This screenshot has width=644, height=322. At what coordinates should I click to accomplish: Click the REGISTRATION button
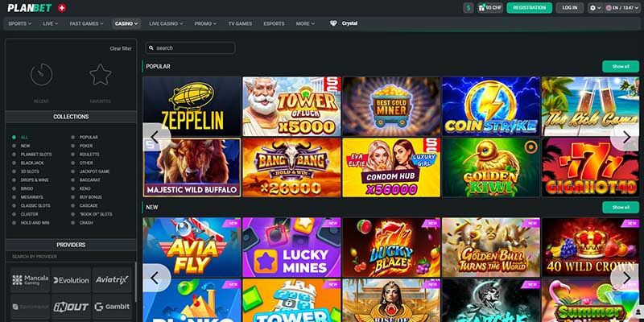(530, 8)
